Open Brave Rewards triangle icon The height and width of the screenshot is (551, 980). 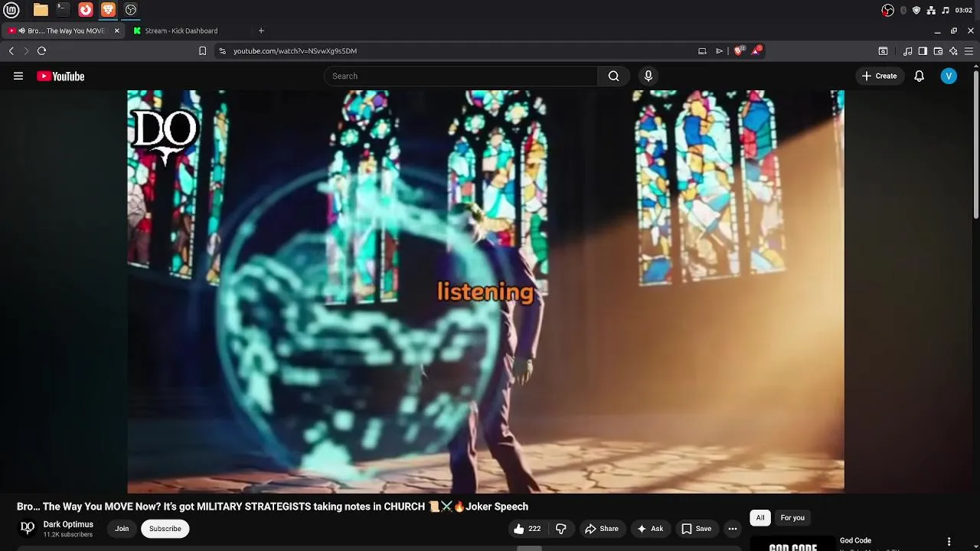tap(756, 51)
